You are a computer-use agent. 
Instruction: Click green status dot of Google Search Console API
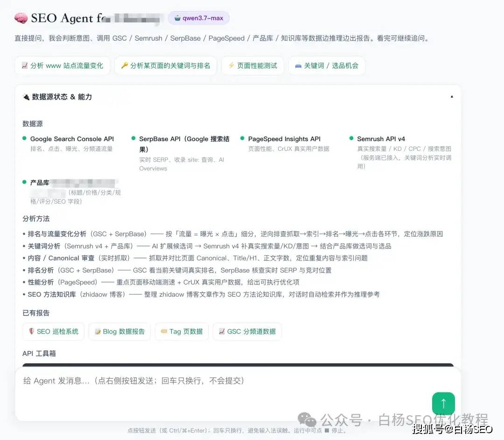click(x=24, y=138)
